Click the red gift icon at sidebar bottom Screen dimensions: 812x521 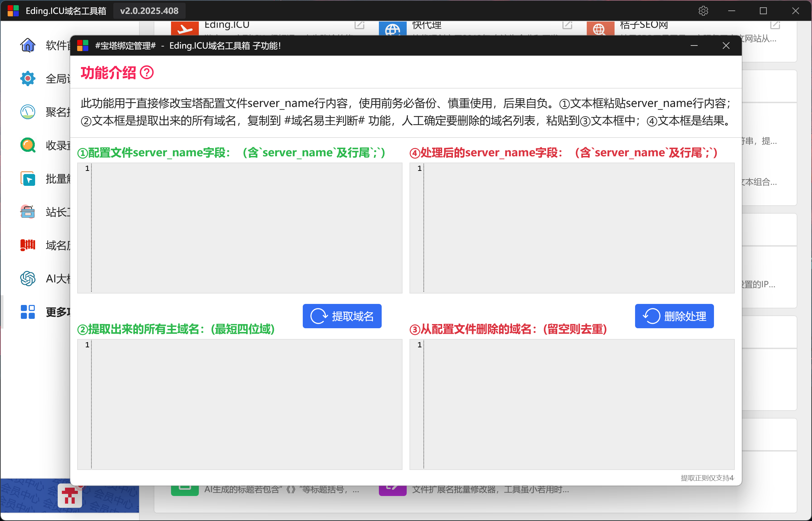[70, 496]
